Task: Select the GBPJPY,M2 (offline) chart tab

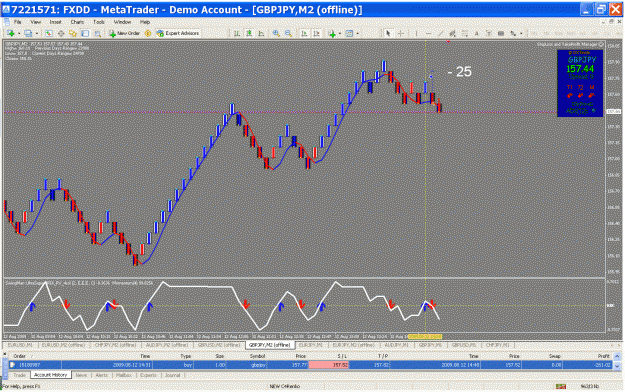Action: 270,345
